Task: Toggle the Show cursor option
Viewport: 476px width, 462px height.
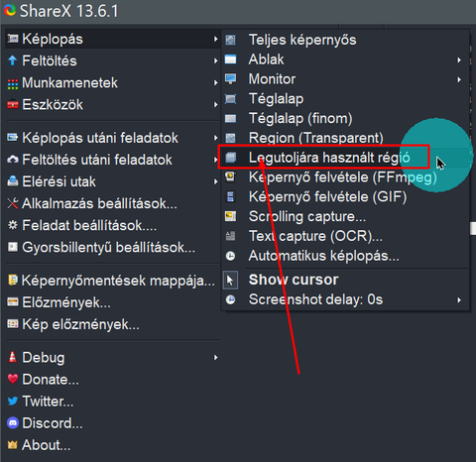Action: click(345, 280)
